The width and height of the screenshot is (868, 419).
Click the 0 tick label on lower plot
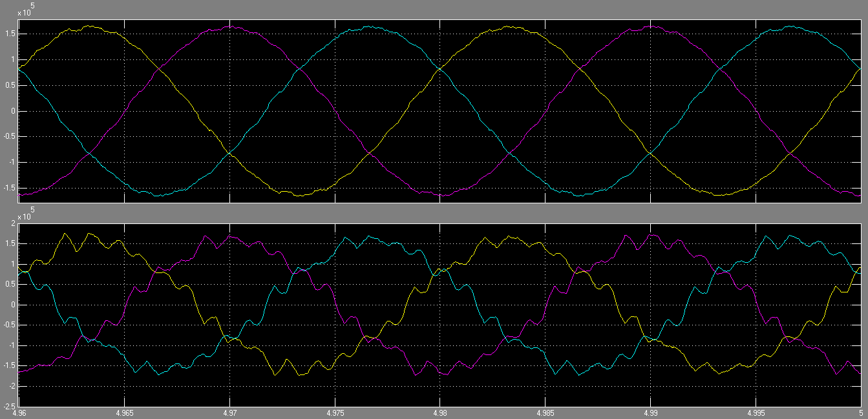[13, 305]
